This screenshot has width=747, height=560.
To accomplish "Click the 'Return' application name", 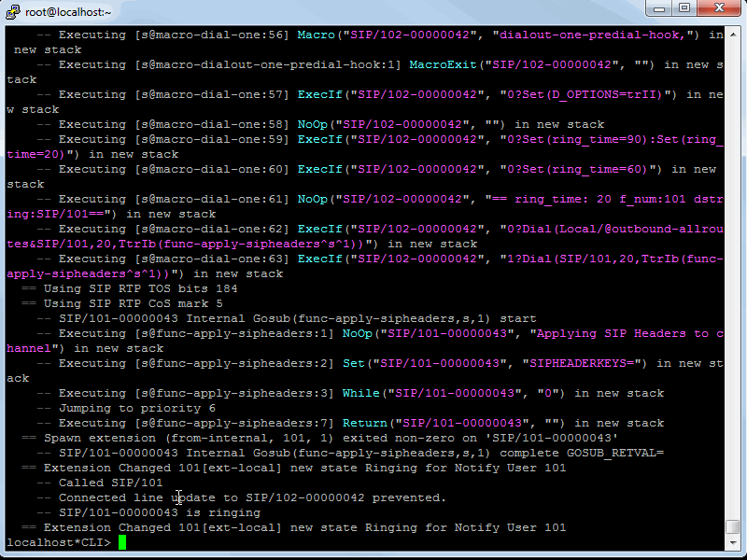I will pos(364,423).
